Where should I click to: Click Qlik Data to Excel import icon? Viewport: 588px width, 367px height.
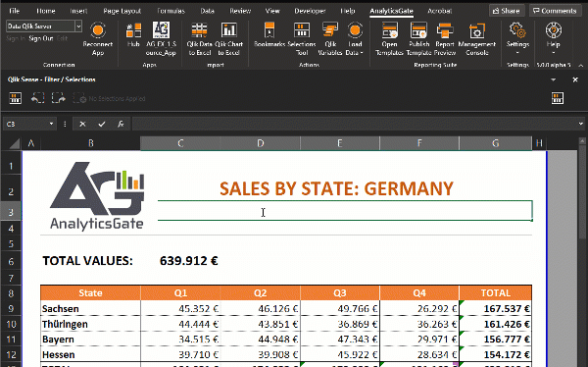pos(200,30)
